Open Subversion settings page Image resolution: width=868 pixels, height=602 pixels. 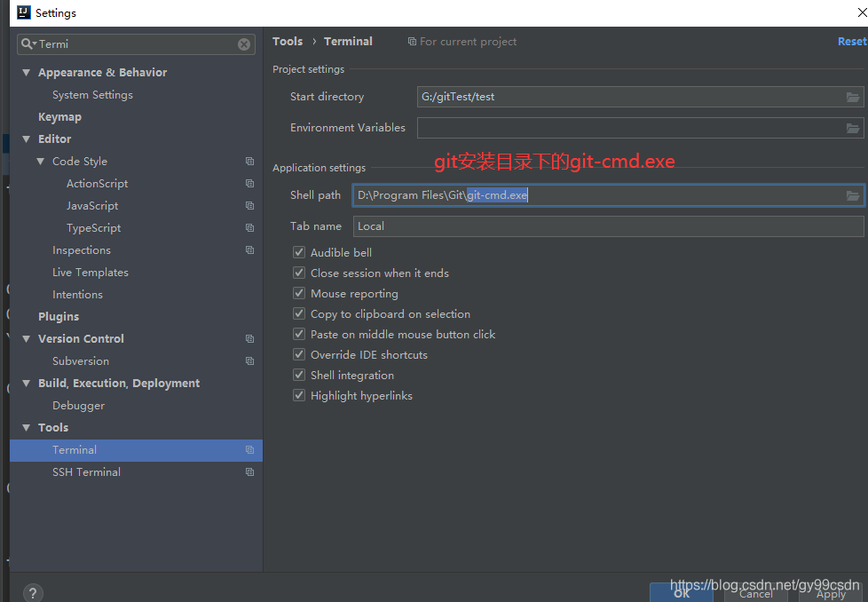[81, 361]
